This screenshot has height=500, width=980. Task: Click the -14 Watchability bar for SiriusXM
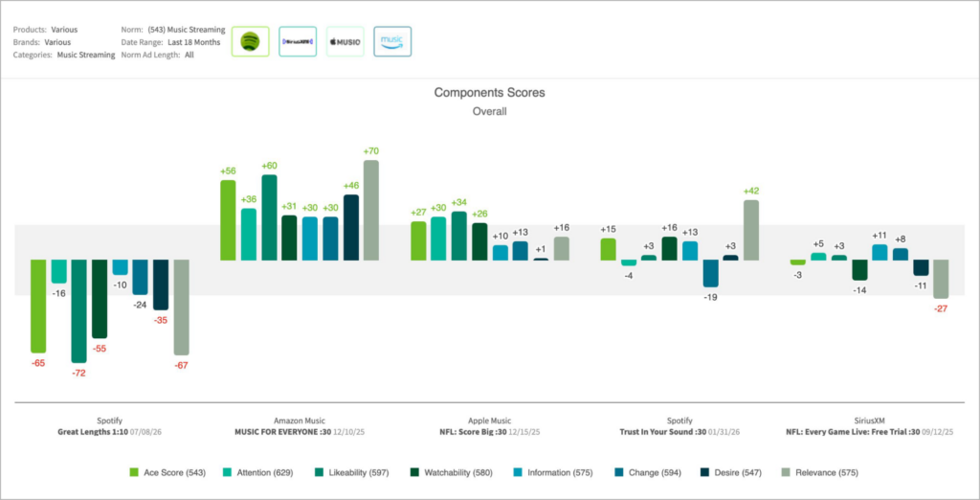click(x=859, y=270)
